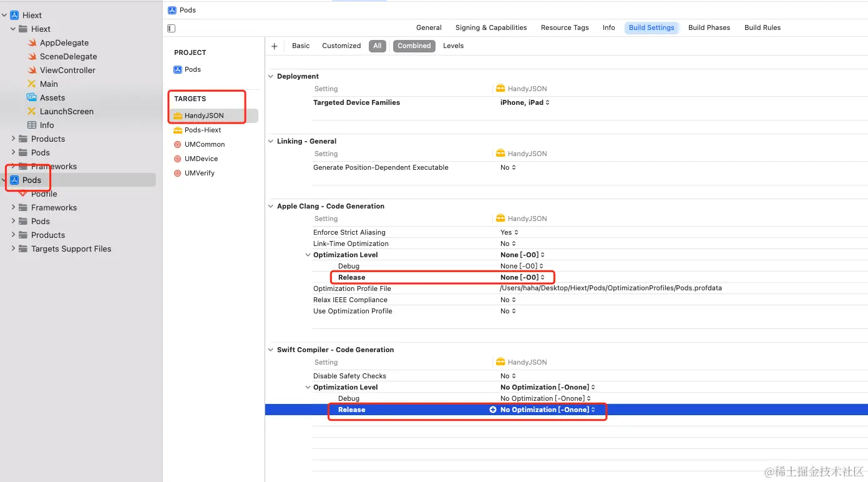Image resolution: width=868 pixels, height=482 pixels.
Task: Expand Products folder under Pods project
Action: (x=14, y=235)
